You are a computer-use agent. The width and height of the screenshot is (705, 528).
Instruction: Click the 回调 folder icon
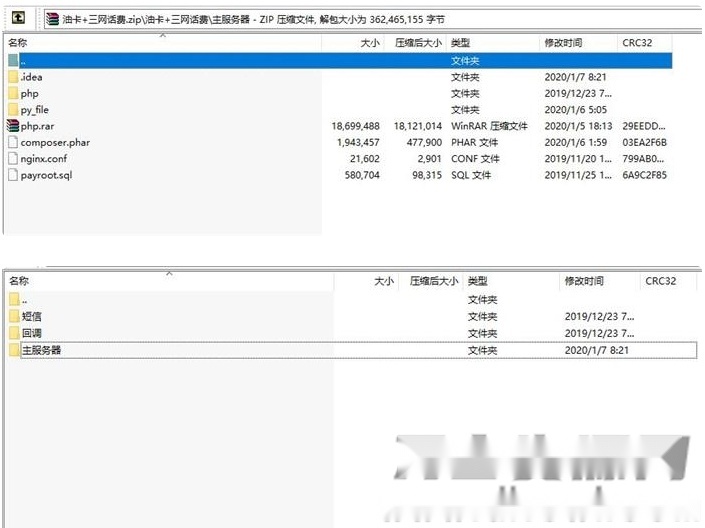(x=14, y=333)
